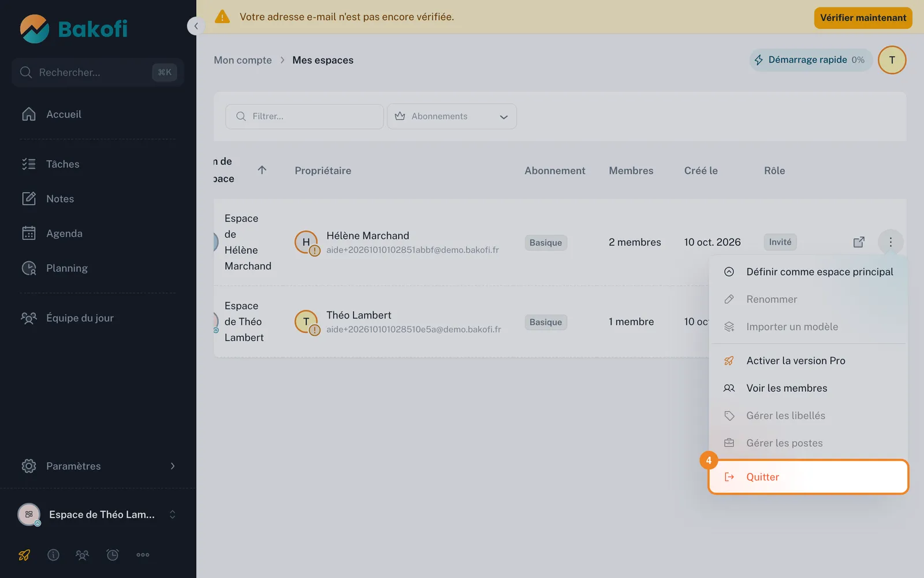Open the info icon in the bottom bar
The image size is (924, 578).
(53, 555)
